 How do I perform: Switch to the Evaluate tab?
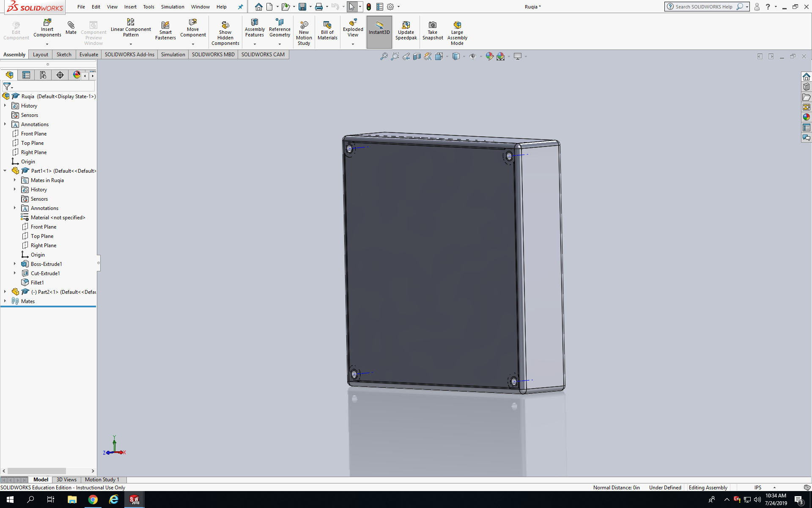[x=88, y=55]
